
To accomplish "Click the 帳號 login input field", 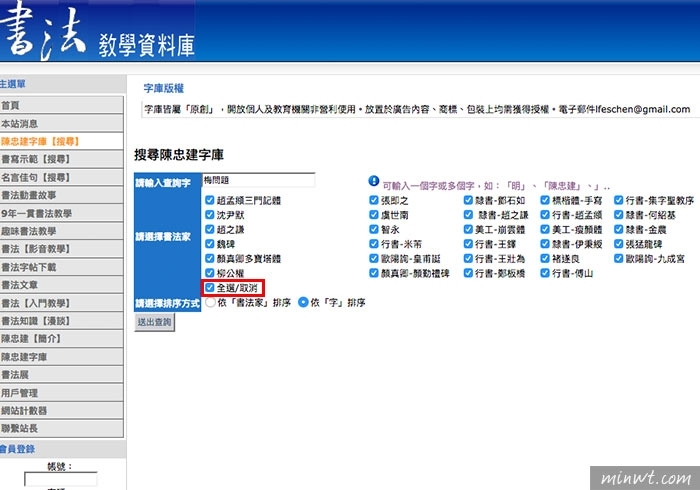I will tap(60, 480).
